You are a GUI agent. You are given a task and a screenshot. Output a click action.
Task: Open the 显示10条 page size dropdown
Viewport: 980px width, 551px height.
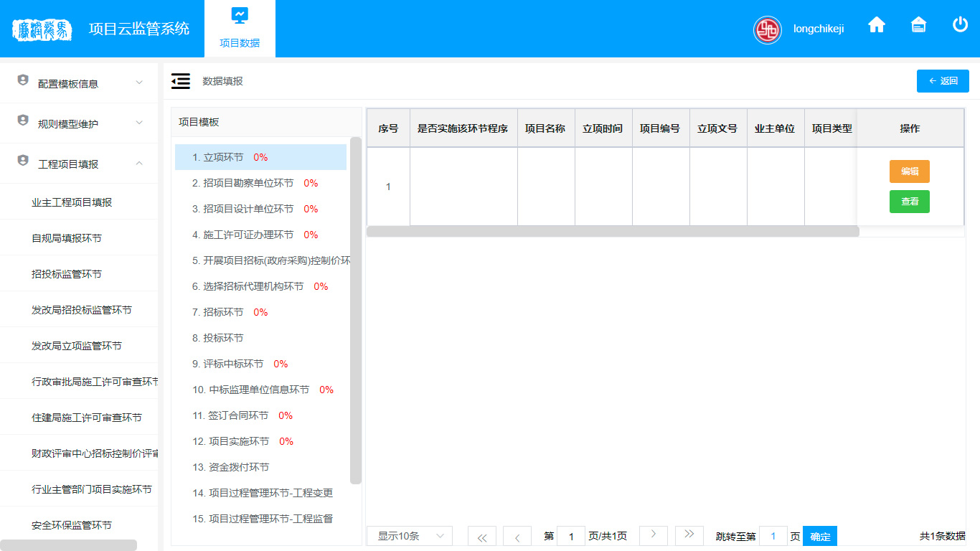pos(409,536)
